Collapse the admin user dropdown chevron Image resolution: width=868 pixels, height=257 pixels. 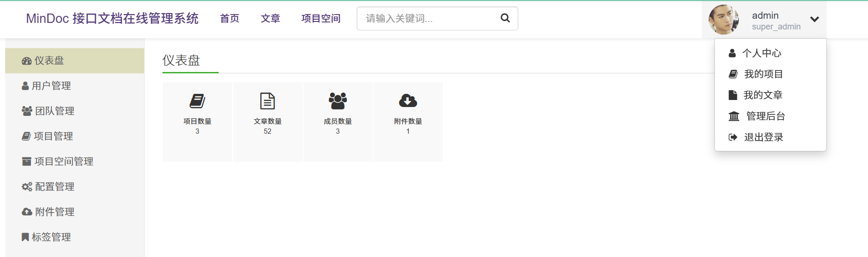coord(815,19)
